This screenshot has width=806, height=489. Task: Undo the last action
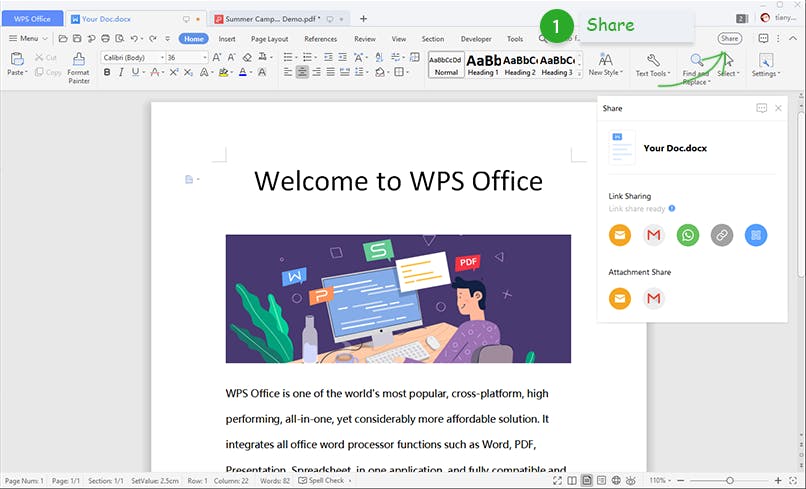click(x=134, y=39)
